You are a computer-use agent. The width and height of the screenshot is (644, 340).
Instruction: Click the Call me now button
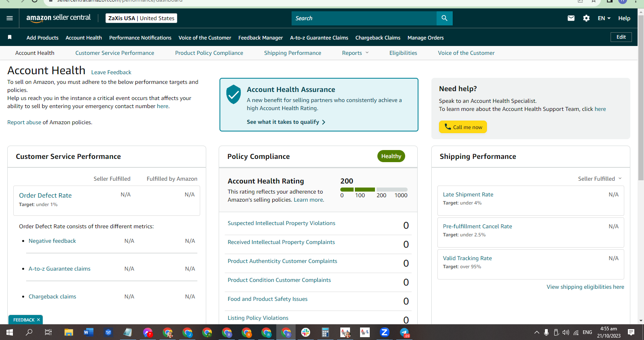point(463,127)
